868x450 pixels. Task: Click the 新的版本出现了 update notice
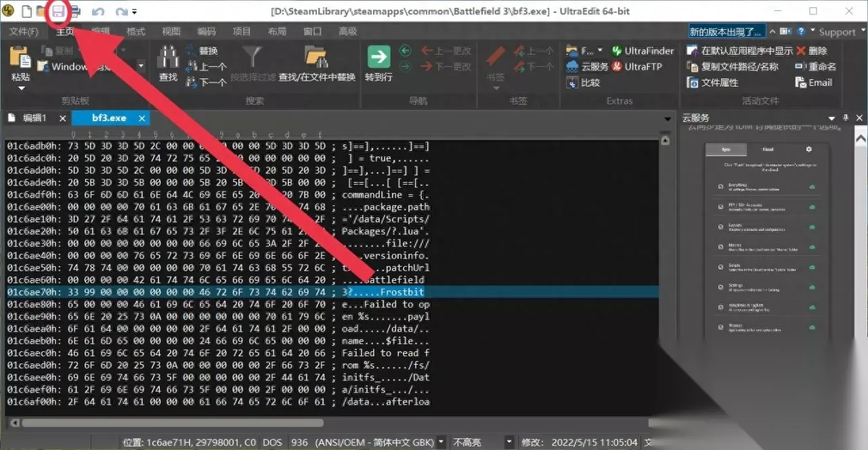727,31
